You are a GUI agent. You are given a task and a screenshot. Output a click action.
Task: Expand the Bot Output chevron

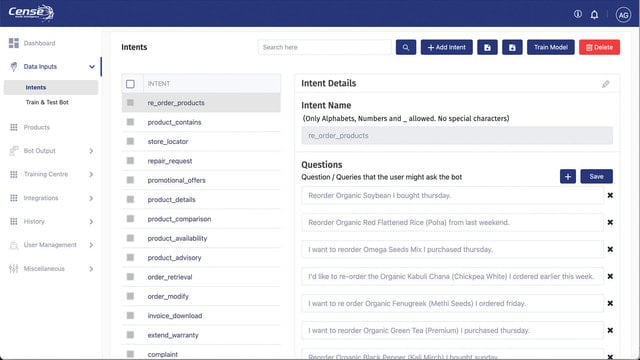pyautogui.click(x=91, y=151)
